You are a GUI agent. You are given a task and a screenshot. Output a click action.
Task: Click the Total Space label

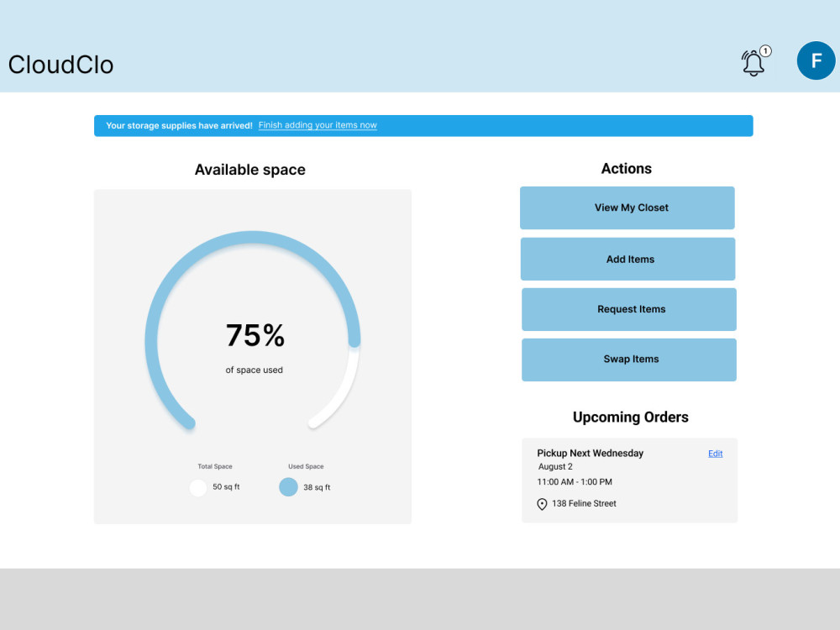coord(215,466)
